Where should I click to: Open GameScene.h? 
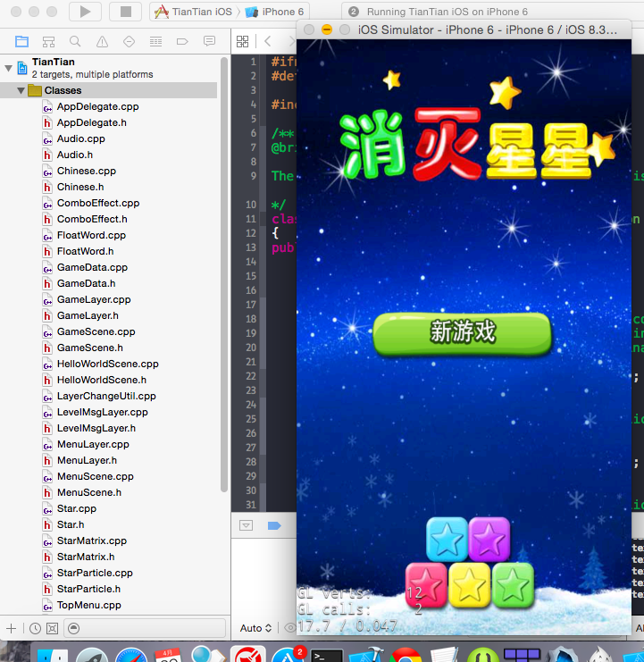[90, 348]
